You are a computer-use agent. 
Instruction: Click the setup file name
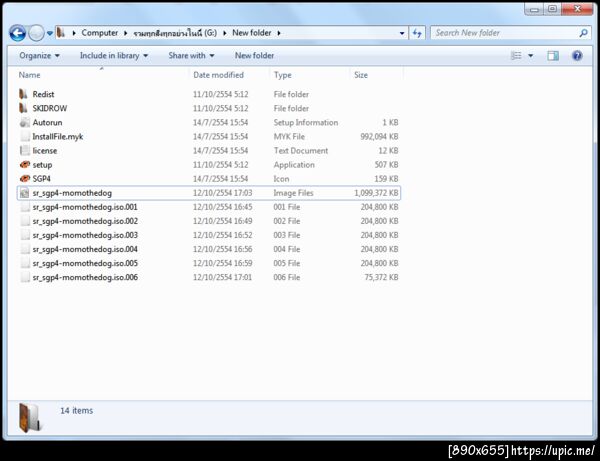(42, 165)
